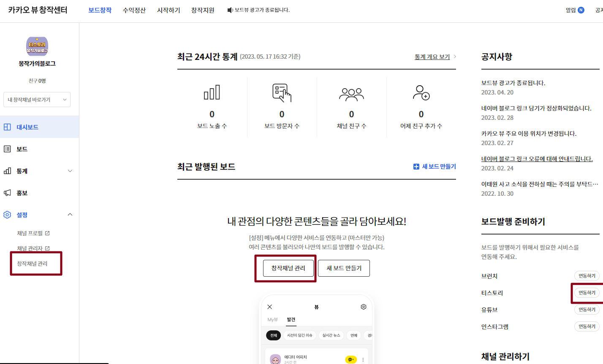Open the 보드창작 top menu
This screenshot has width=603, height=364.
coord(100,10)
